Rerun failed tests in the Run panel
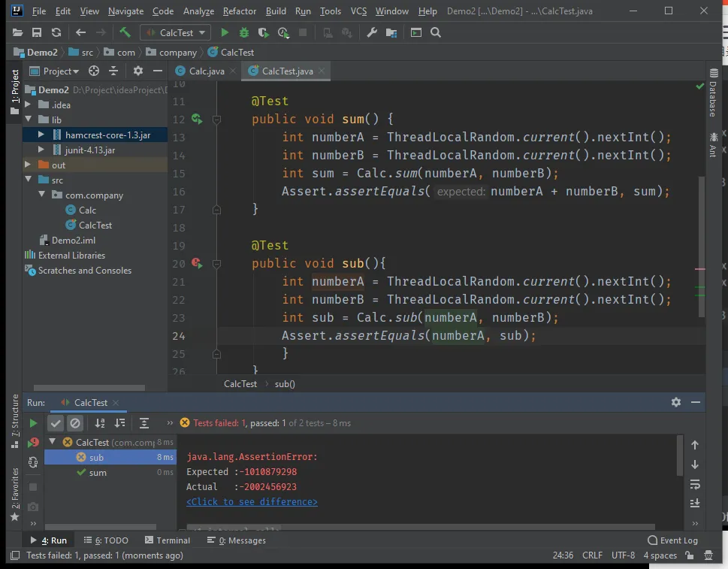Viewport: 728px width, 569px height. pos(33,443)
